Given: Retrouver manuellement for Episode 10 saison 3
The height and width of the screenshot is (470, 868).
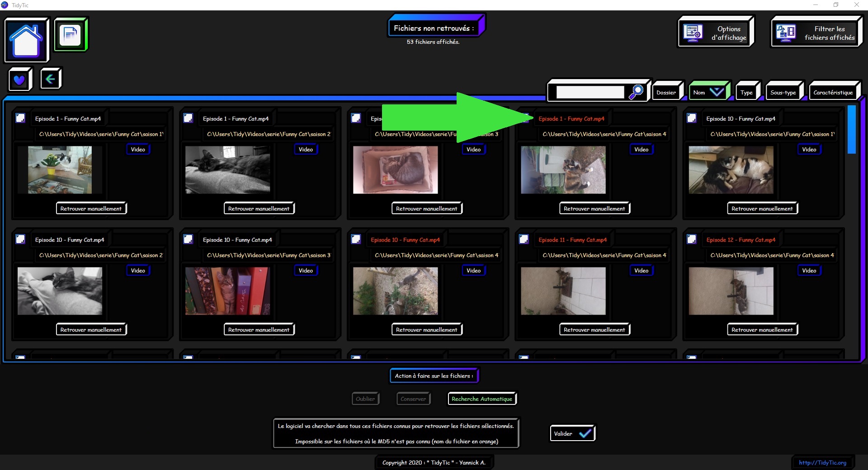Looking at the screenshot, I should pos(259,329).
